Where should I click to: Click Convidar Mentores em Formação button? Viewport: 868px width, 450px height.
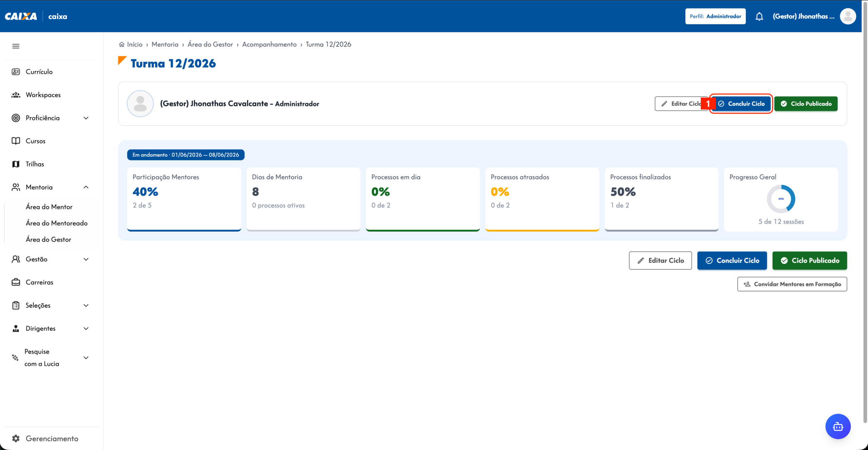click(x=792, y=284)
